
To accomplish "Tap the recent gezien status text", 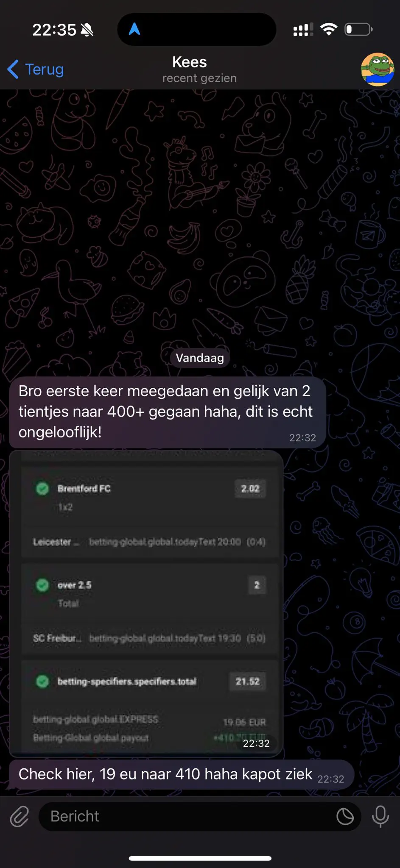I will (x=199, y=78).
